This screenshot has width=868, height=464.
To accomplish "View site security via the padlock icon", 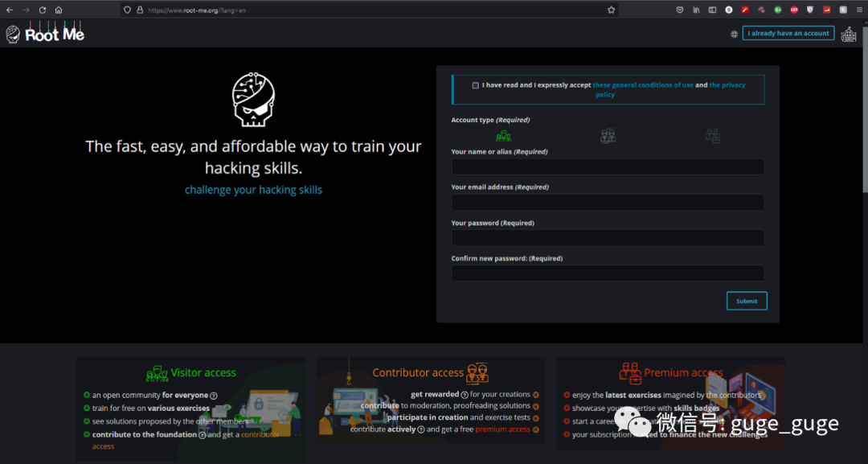I will pos(140,10).
